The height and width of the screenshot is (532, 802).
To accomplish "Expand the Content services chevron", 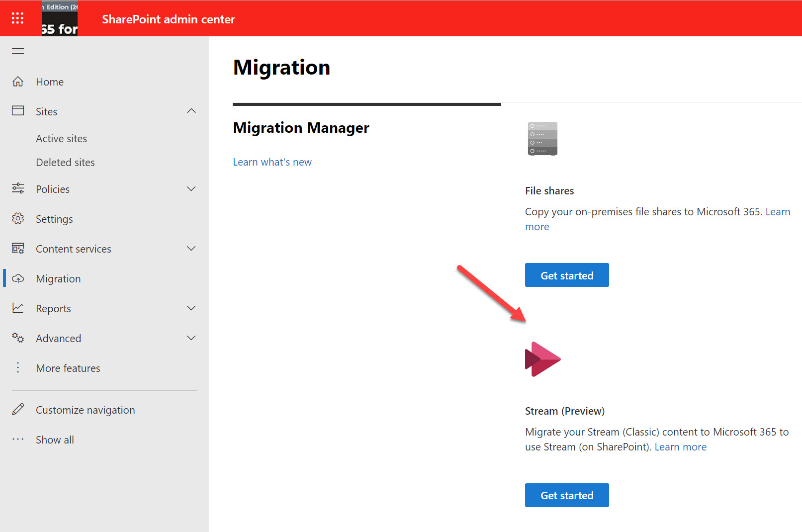I will tap(191, 249).
